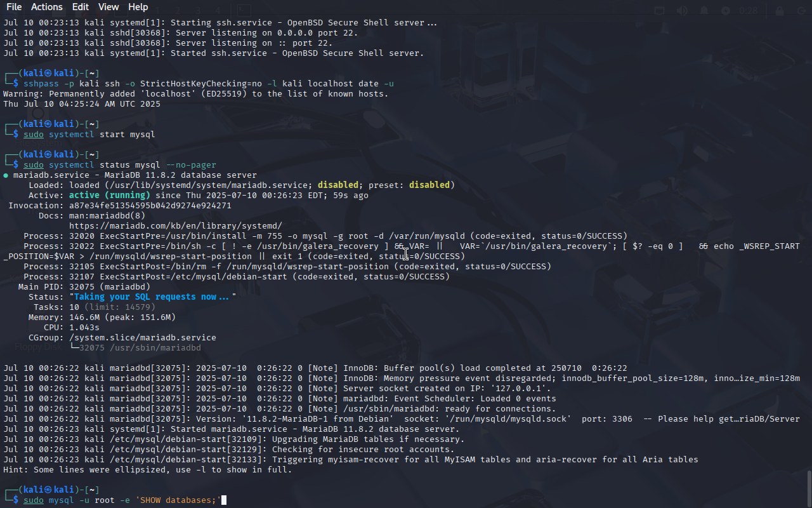Click the terminal's vertical scrollbar thumb
This screenshot has width=812, height=508.
(809, 488)
